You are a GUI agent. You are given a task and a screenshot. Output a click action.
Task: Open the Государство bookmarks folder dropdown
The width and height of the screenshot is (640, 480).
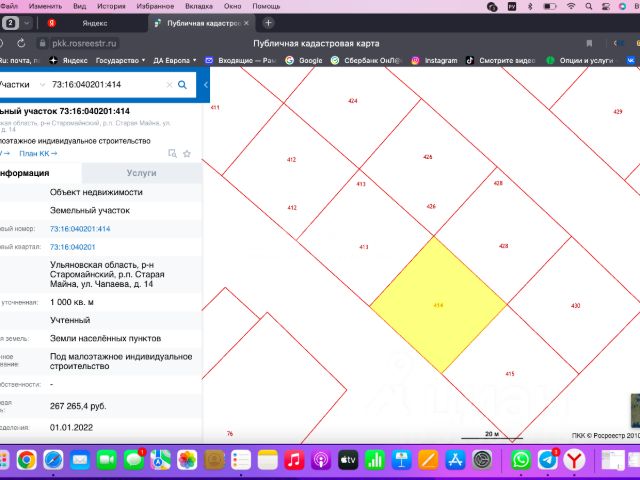[120, 60]
